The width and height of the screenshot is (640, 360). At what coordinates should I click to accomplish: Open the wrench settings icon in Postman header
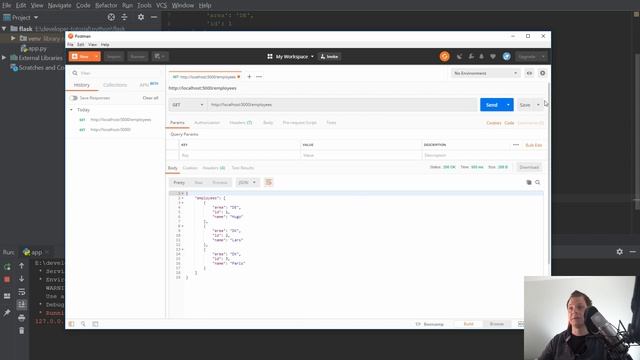[471, 56]
